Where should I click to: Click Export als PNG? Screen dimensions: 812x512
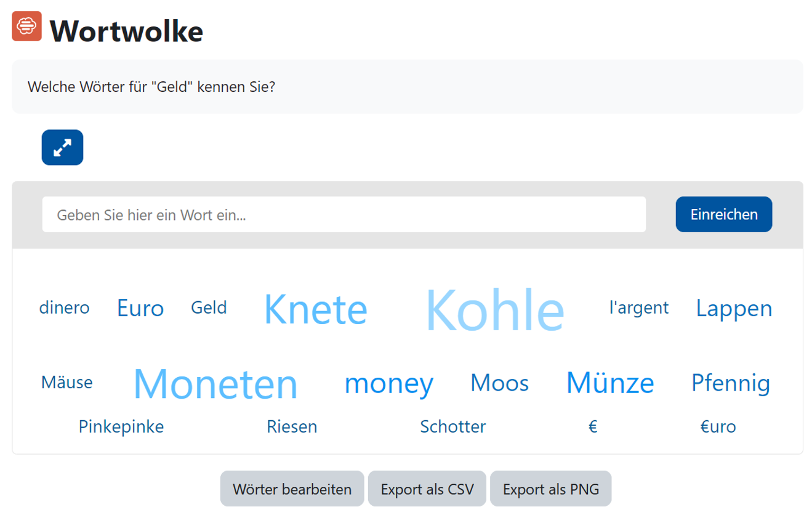tap(550, 489)
